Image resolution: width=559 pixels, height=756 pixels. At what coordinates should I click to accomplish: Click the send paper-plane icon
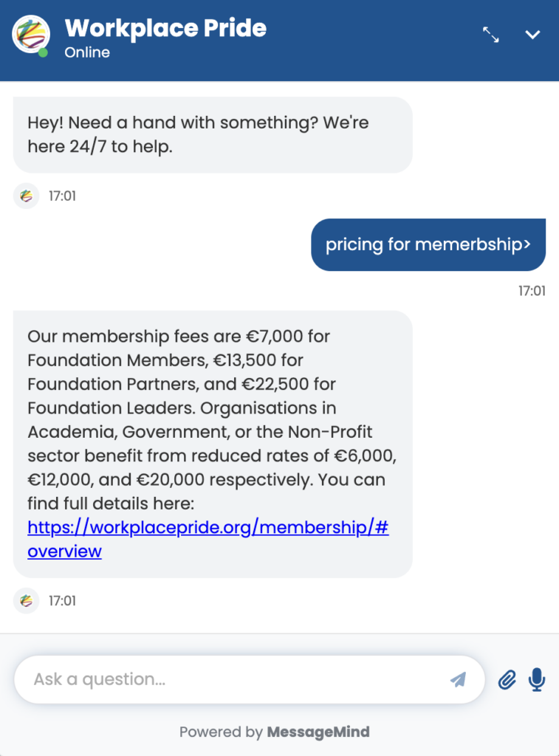(x=458, y=679)
